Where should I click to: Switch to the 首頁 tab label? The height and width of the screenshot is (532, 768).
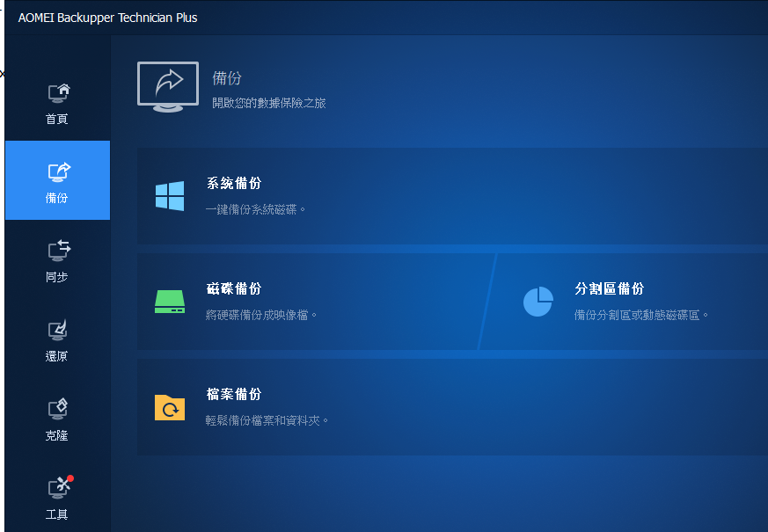(x=57, y=119)
